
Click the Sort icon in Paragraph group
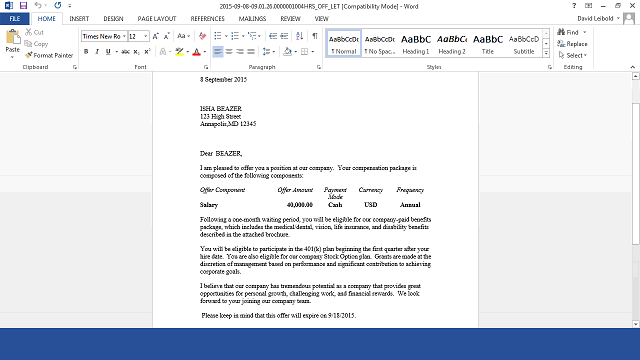299,36
